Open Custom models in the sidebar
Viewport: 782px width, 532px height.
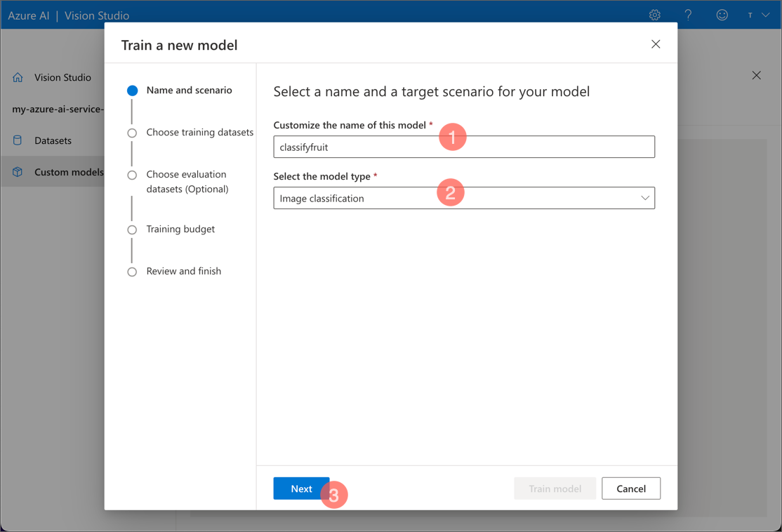(x=53, y=172)
